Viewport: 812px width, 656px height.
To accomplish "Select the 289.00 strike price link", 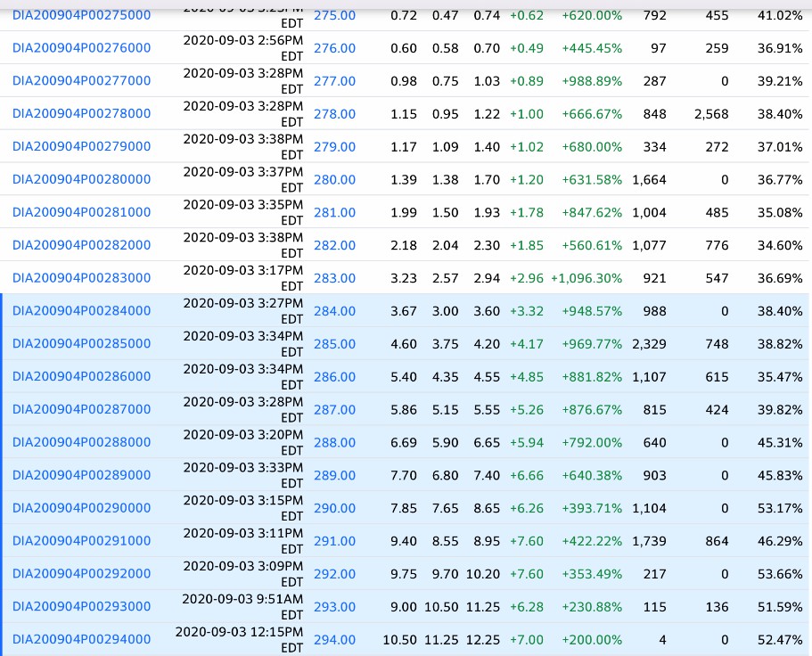I will pyautogui.click(x=334, y=476).
